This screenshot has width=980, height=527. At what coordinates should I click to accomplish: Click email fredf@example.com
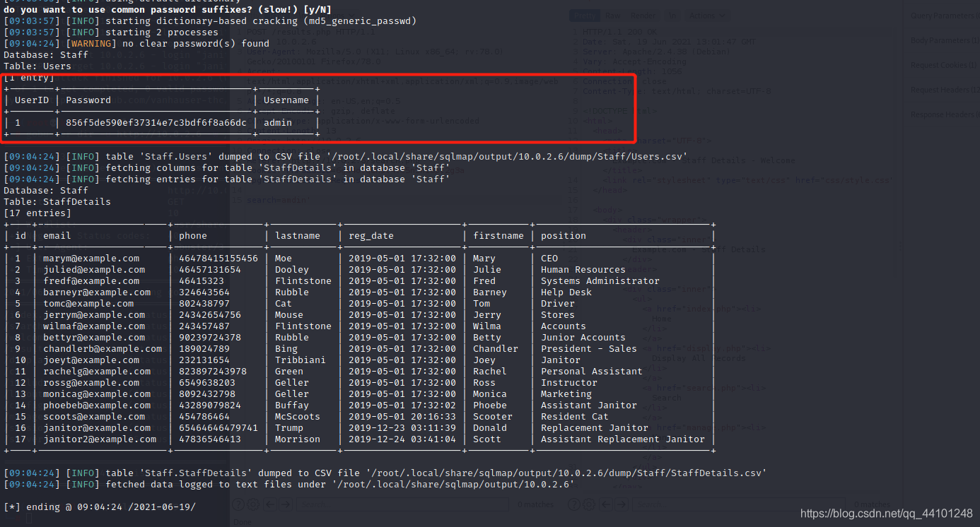(x=91, y=281)
